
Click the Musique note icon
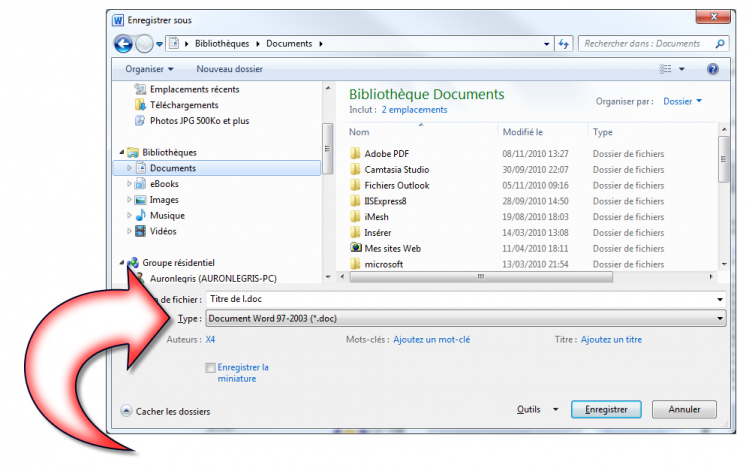point(140,215)
